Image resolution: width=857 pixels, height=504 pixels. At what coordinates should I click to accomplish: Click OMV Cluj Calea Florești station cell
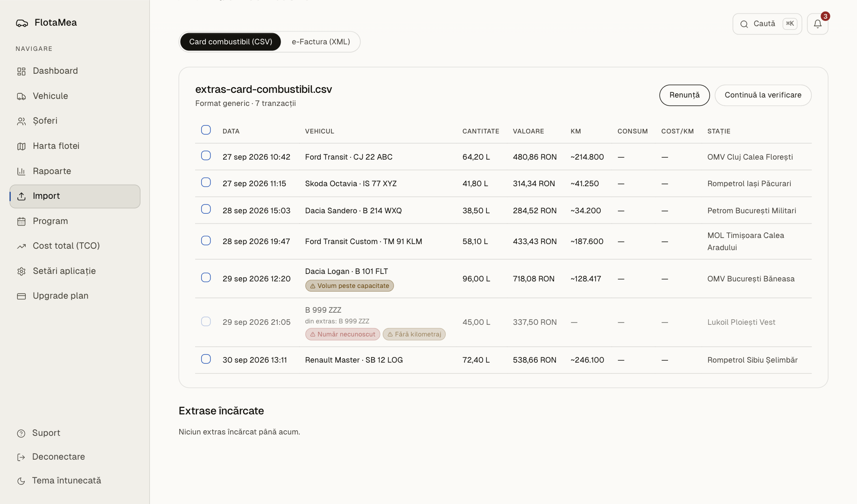pos(750,157)
